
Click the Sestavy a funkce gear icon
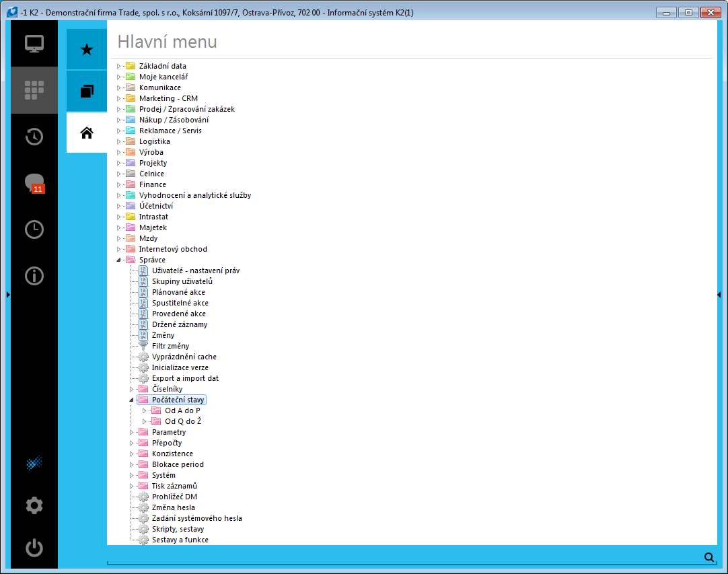pyautogui.click(x=143, y=540)
